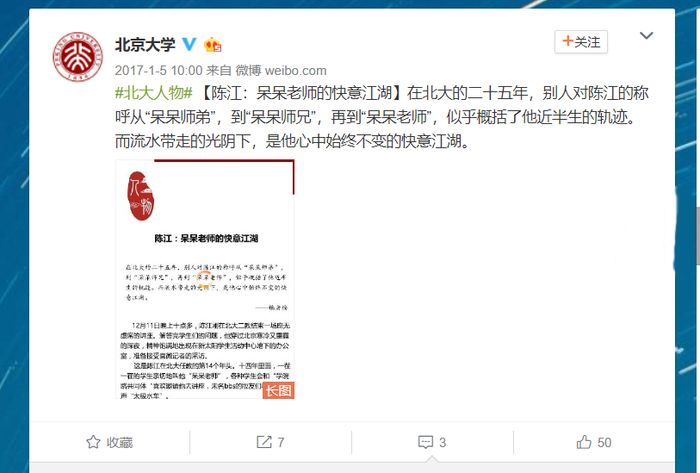Toggle 收藏 favorite for this post
Image resolution: width=700 pixels, height=473 pixels.
(109, 442)
